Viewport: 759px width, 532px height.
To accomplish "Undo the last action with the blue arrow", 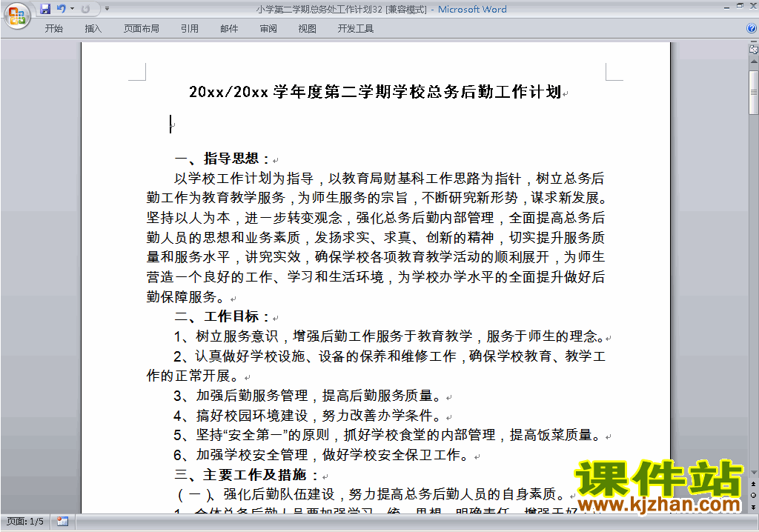I will (61, 9).
